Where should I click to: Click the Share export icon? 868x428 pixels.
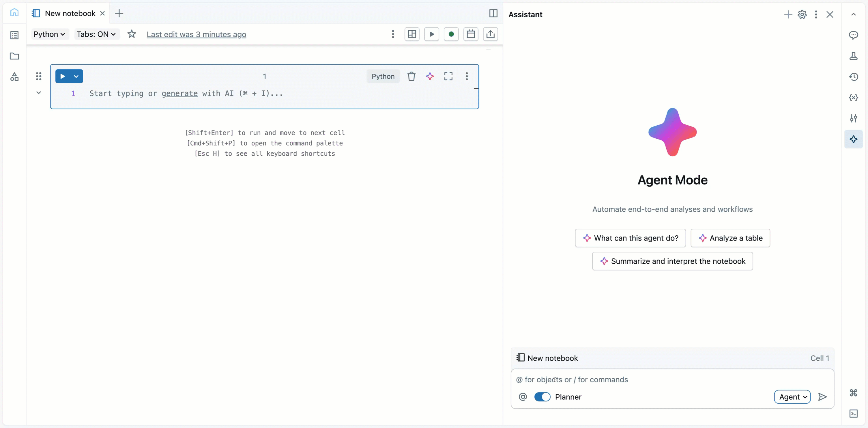(491, 34)
